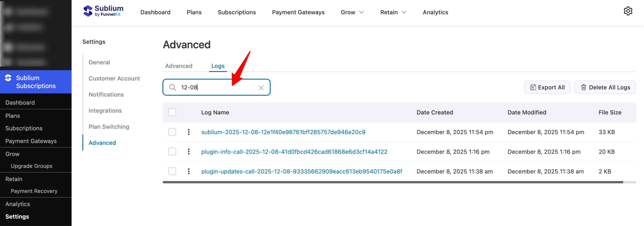
Task: Open three-dot menu for plugin-info-call log
Action: click(189, 152)
